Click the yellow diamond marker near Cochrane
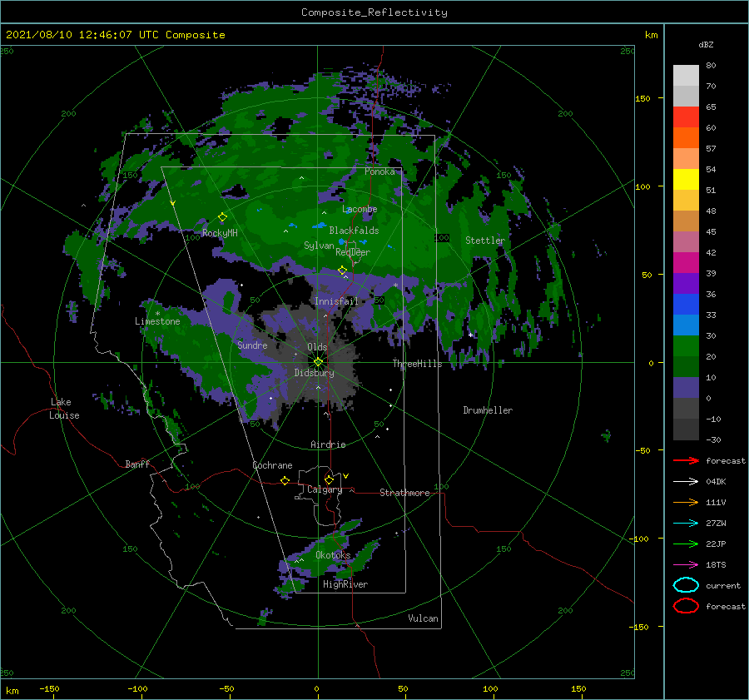This screenshot has width=749, height=700. click(x=285, y=480)
